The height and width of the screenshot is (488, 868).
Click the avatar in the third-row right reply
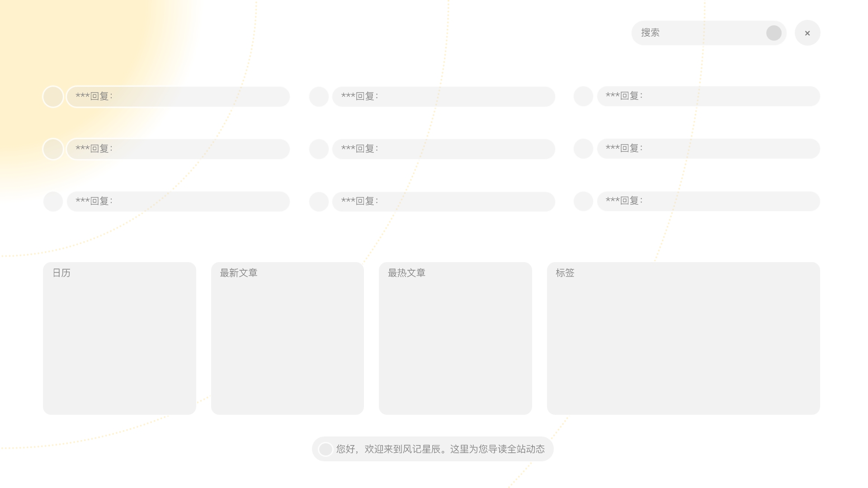point(583,201)
